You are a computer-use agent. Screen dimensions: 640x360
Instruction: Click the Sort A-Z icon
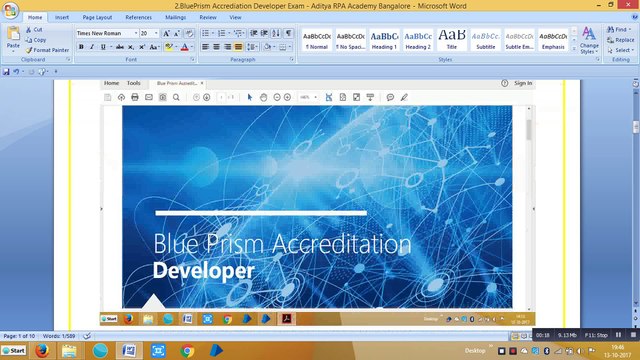pyautogui.click(x=276, y=33)
